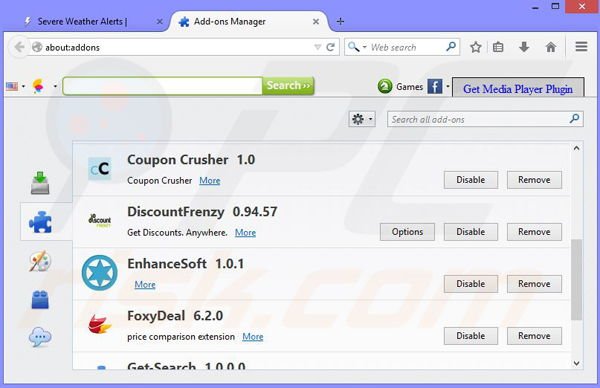Focus the green toolbar search box

[x=163, y=86]
